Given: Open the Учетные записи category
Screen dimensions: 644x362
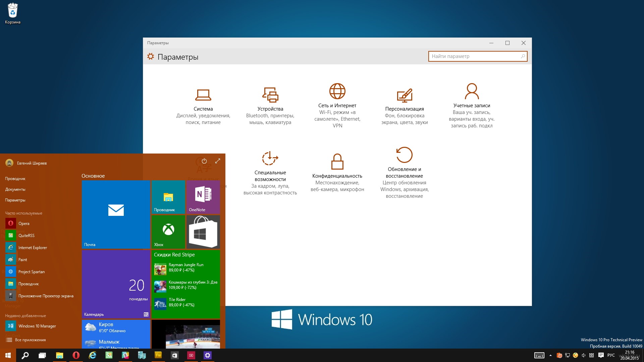Looking at the screenshot, I should (472, 106).
